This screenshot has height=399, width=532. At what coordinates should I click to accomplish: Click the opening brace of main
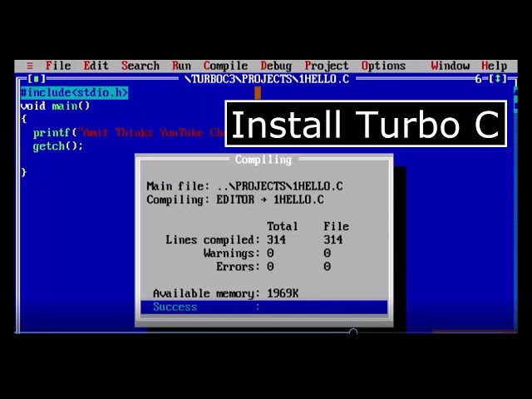[23, 119]
